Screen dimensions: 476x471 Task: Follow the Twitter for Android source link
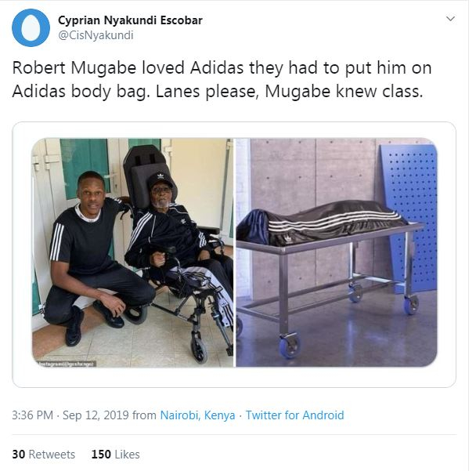tap(294, 415)
